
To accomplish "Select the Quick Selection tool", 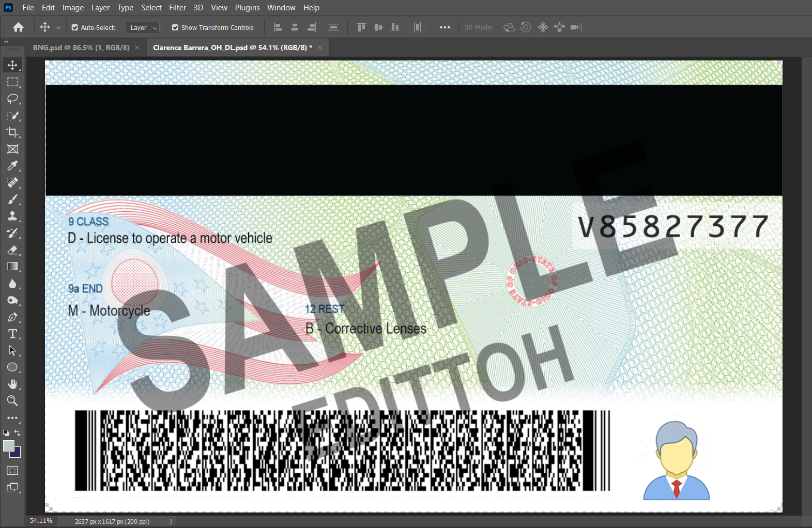I will 12,116.
